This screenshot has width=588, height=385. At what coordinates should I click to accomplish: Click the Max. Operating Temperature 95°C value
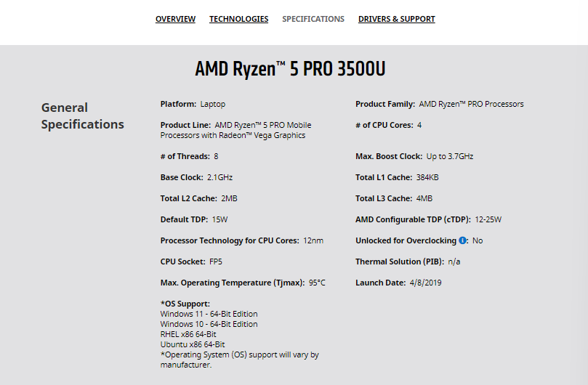[317, 283]
